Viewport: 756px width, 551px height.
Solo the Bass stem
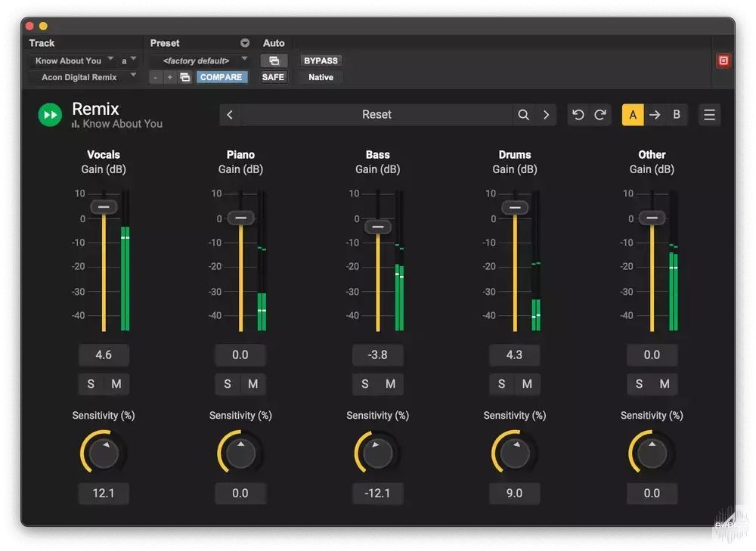pyautogui.click(x=365, y=384)
